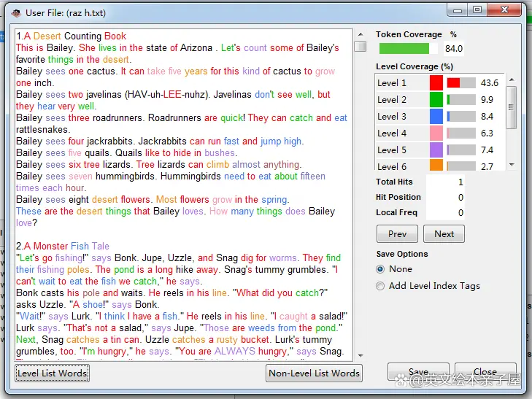Screen dimensions: 532x399
Task: Select the Level 5 row label
Action: [x=392, y=150]
